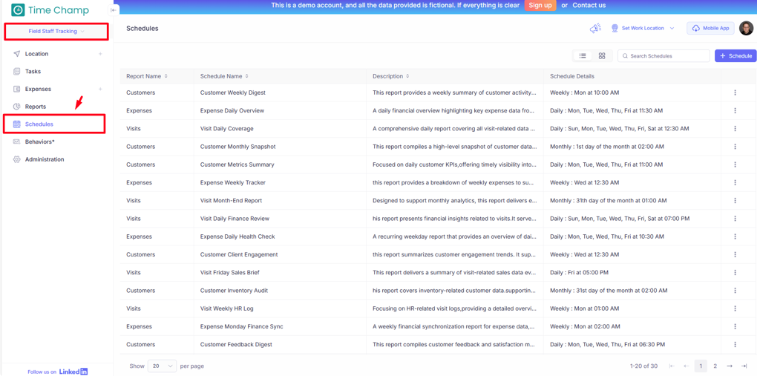Click the '1-20 of 30' pagination count
Viewport: 757px width, 382px height.
click(644, 367)
